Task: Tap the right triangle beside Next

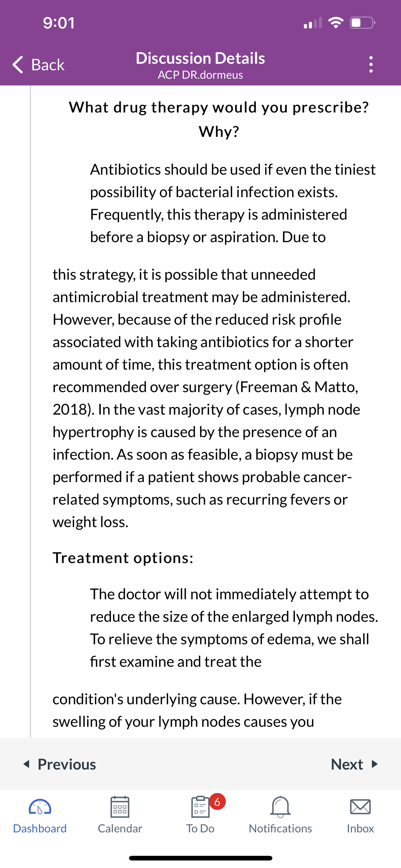Action: click(375, 764)
